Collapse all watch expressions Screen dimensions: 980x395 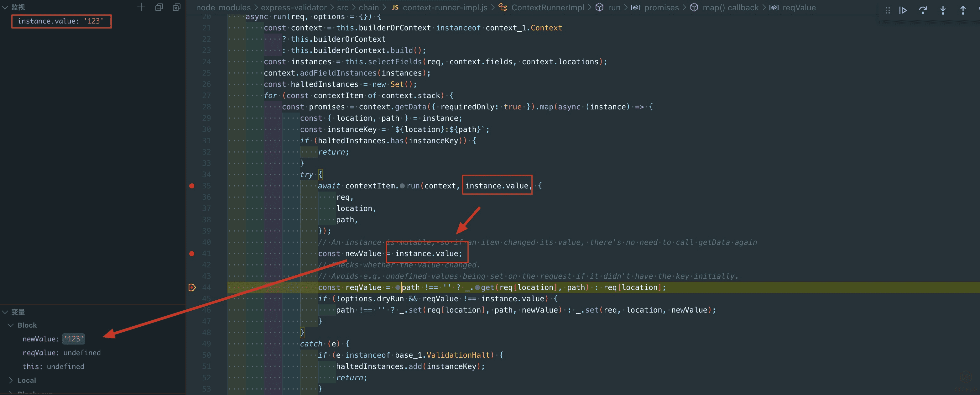coord(159,7)
